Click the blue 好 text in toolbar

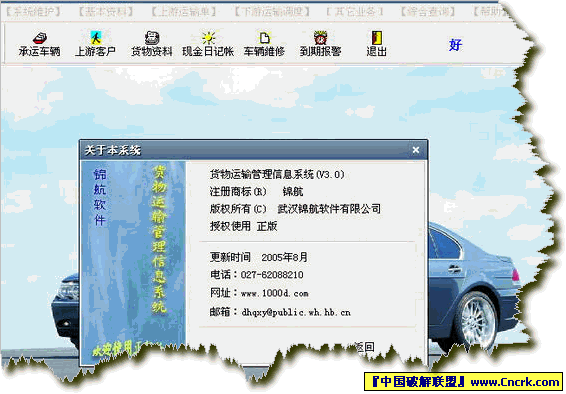(456, 45)
